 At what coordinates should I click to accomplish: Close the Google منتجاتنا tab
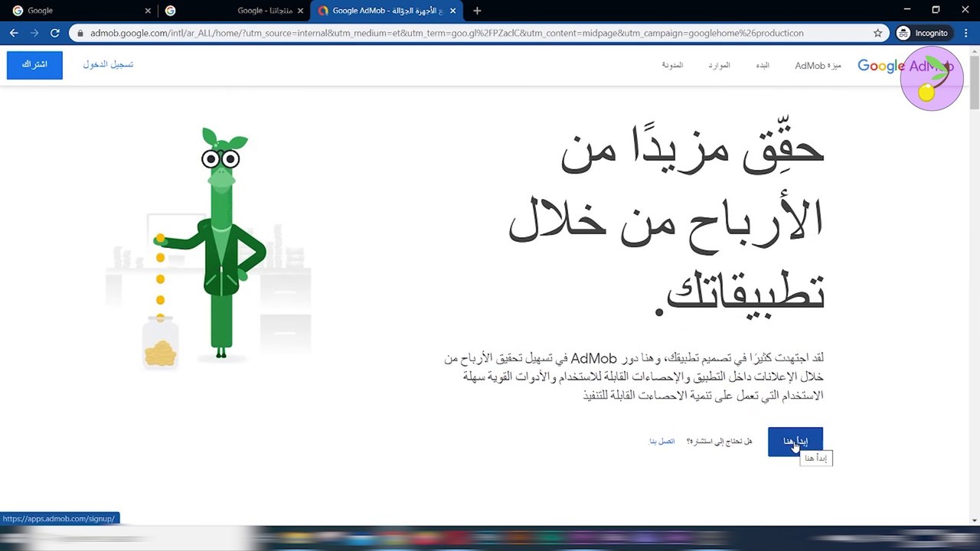(x=301, y=11)
